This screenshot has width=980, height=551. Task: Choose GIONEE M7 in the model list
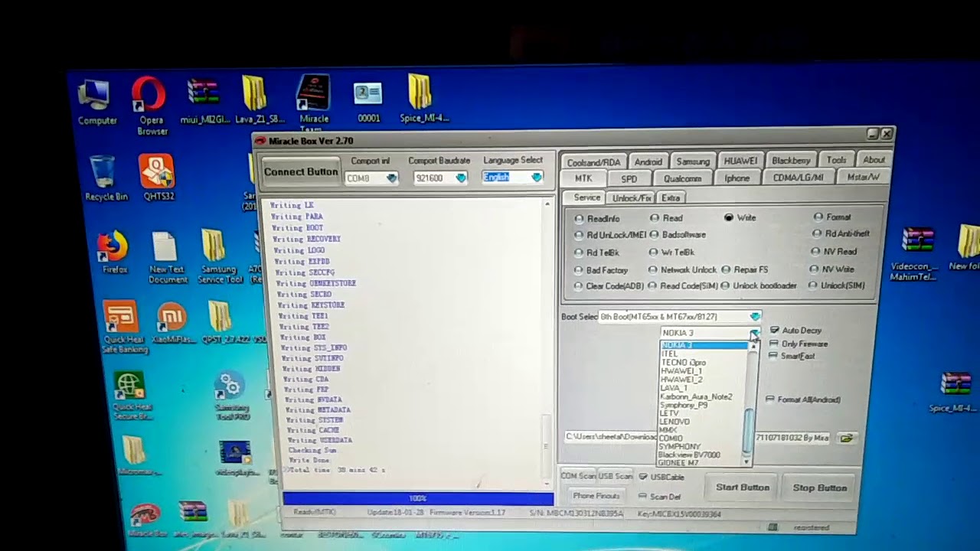[701, 463]
